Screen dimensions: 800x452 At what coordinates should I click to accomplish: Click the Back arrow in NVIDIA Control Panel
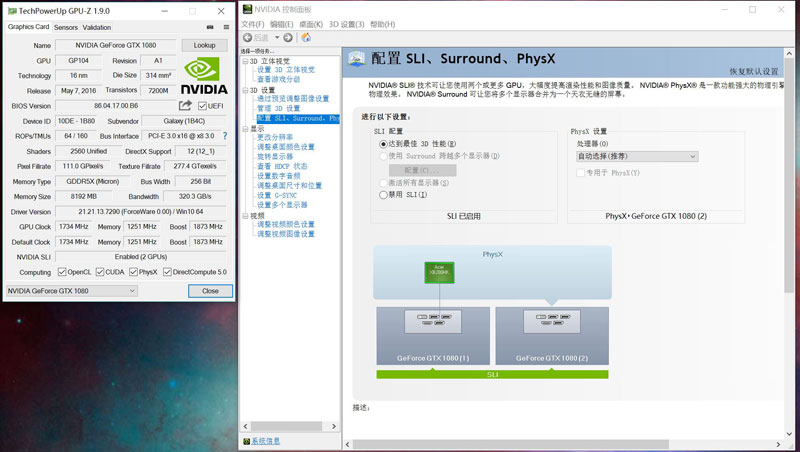coord(247,37)
